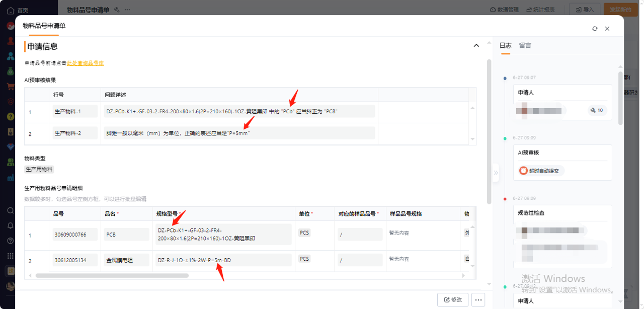The width and height of the screenshot is (644, 309).
Task: Click the 生产物料-1 row cell
Action: (x=75, y=112)
